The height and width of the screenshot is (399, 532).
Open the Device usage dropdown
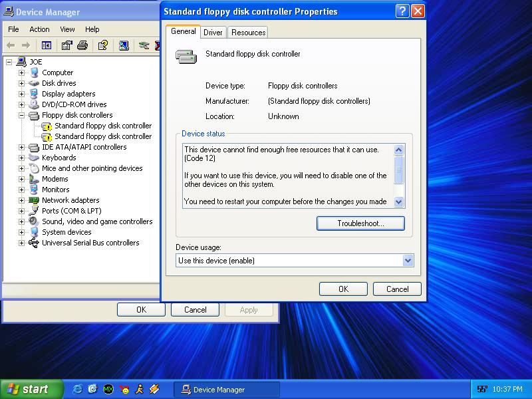pyautogui.click(x=408, y=260)
